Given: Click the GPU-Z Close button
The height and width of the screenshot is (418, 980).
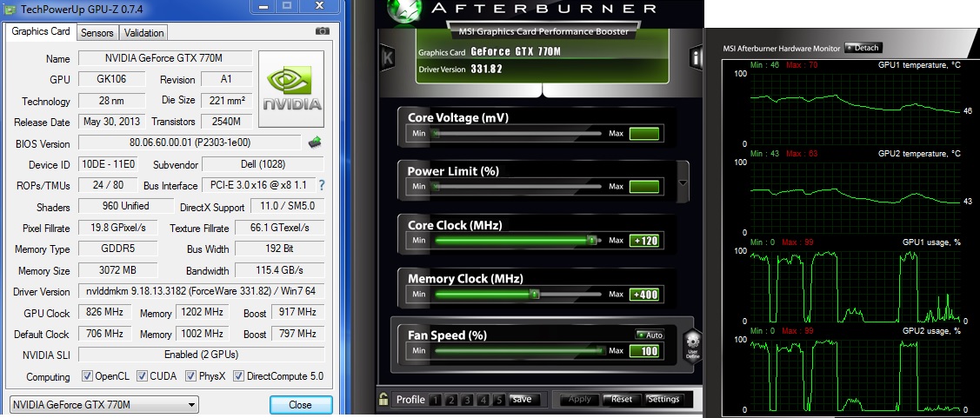Looking at the screenshot, I should 300,404.
